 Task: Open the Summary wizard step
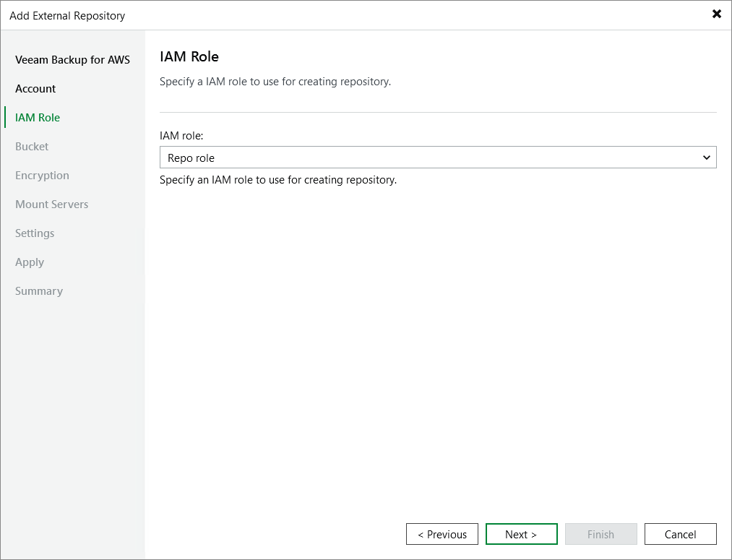[39, 291]
